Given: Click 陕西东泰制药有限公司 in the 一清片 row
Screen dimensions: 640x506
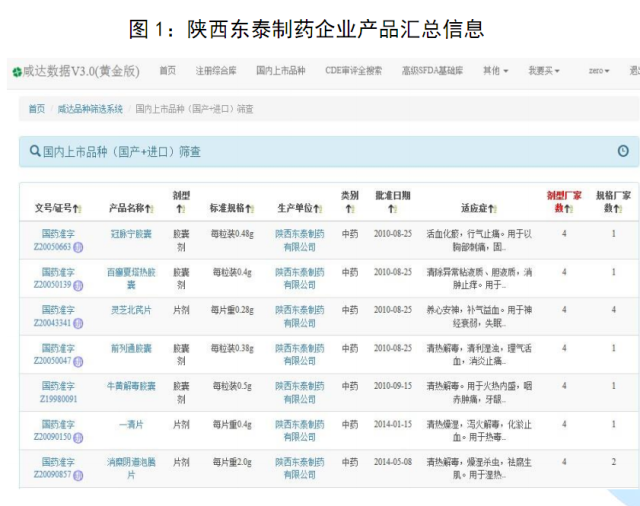Looking at the screenshot, I should pos(300,431).
